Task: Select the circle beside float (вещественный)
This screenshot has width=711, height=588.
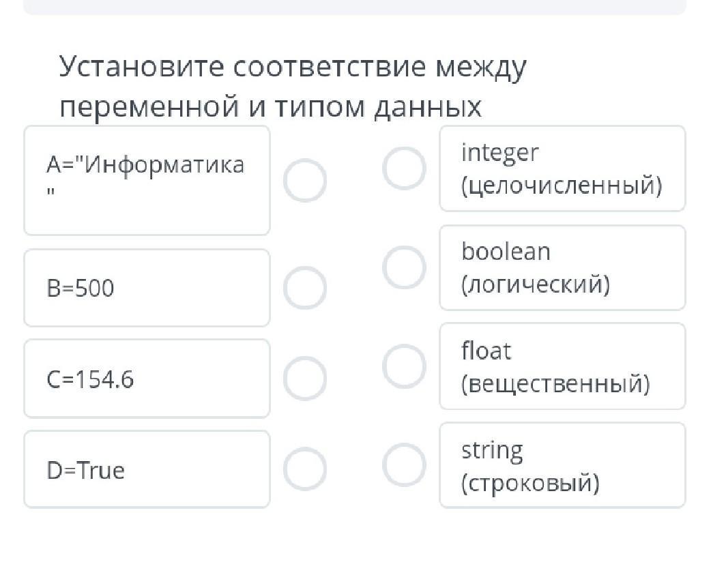Action: coord(404,366)
